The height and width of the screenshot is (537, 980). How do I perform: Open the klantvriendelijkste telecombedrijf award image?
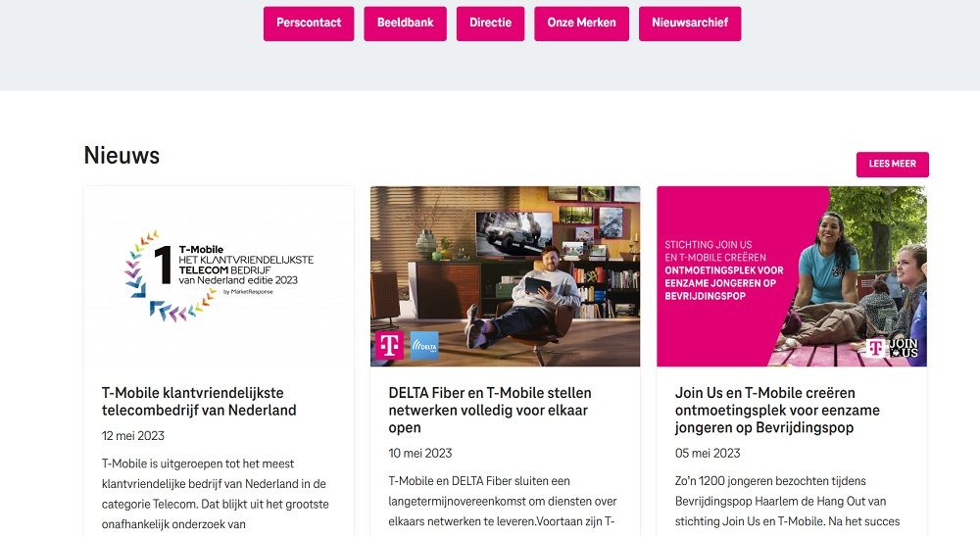[x=219, y=276]
